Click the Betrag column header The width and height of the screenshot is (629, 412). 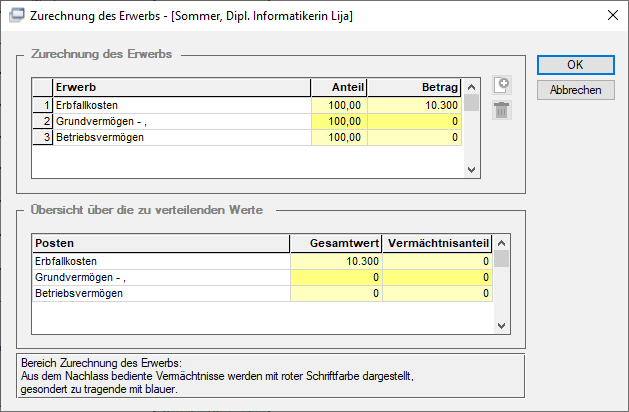pos(414,87)
